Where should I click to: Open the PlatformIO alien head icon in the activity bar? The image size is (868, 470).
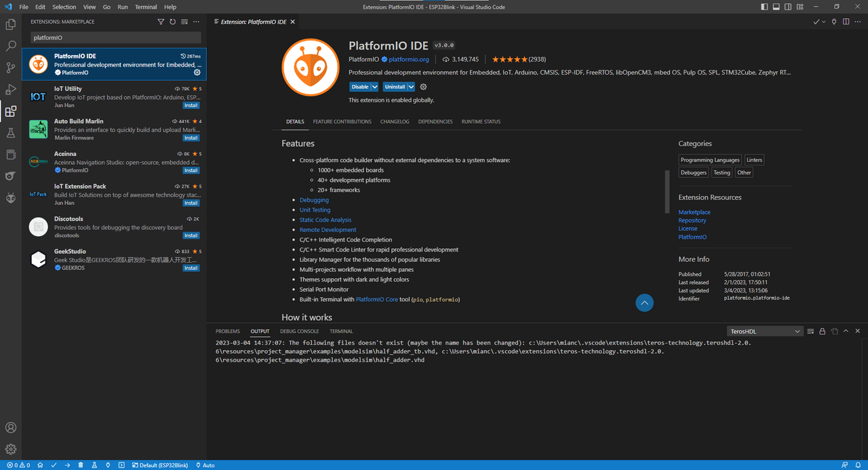pos(11,198)
